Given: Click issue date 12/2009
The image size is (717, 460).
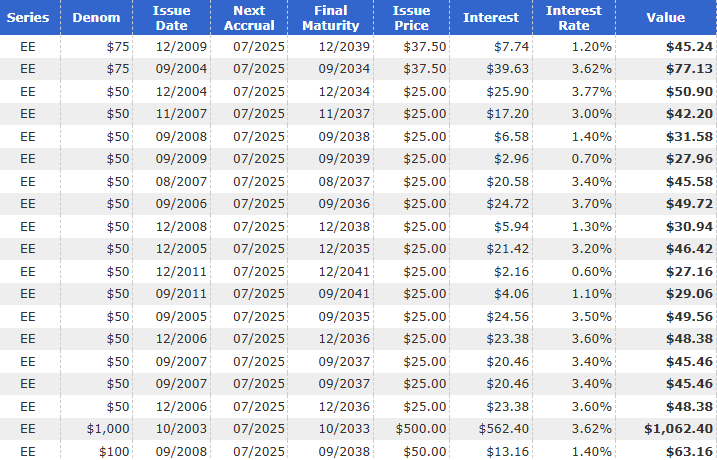Looking at the screenshot, I should pos(182,47).
